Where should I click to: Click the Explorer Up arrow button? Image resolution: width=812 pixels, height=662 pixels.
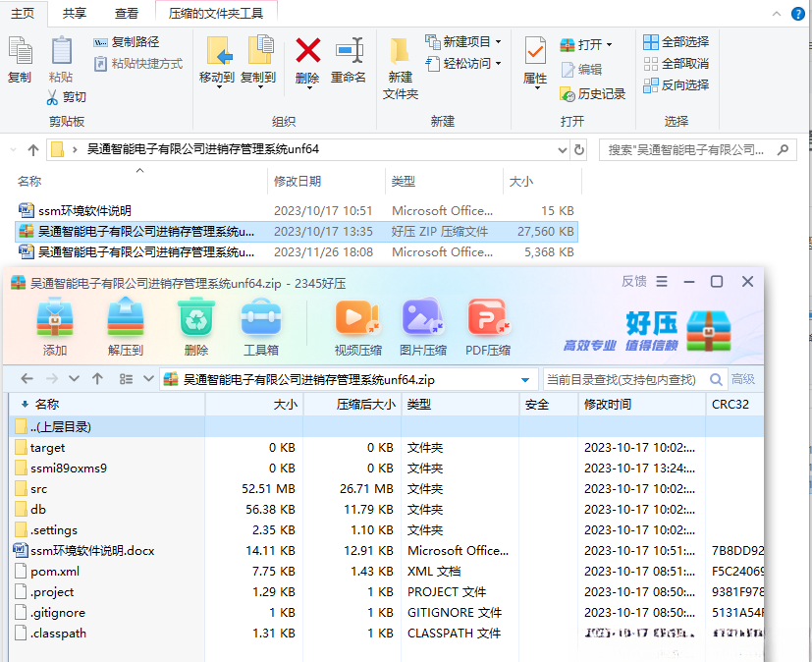33,150
